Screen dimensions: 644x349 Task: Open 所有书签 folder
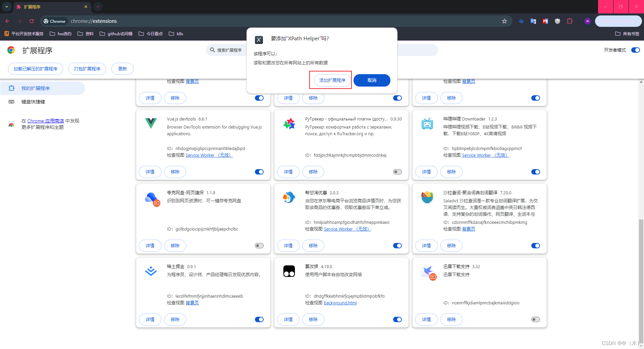[x=627, y=34]
